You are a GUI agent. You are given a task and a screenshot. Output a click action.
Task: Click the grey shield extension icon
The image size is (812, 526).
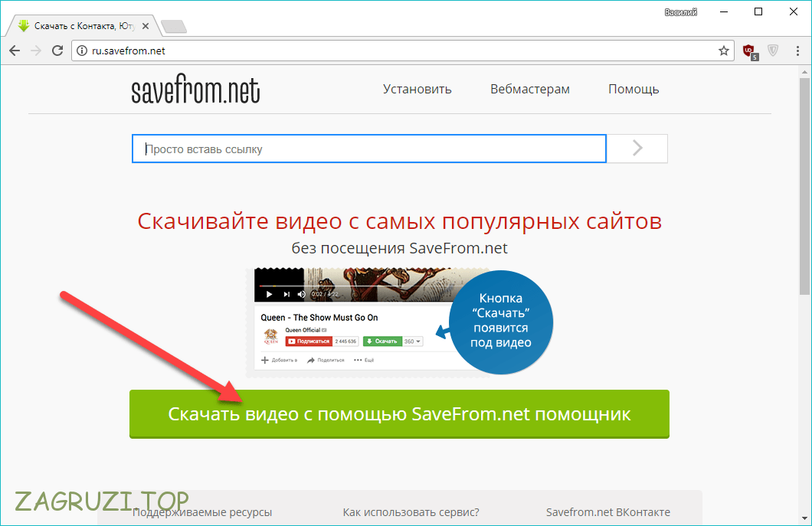click(x=773, y=51)
